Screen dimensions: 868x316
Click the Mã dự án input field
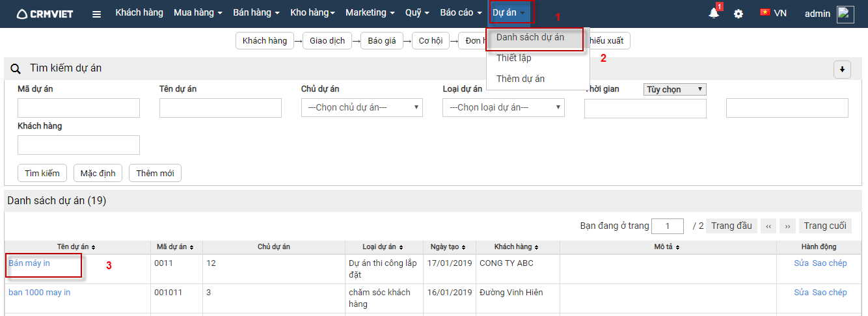coord(79,108)
